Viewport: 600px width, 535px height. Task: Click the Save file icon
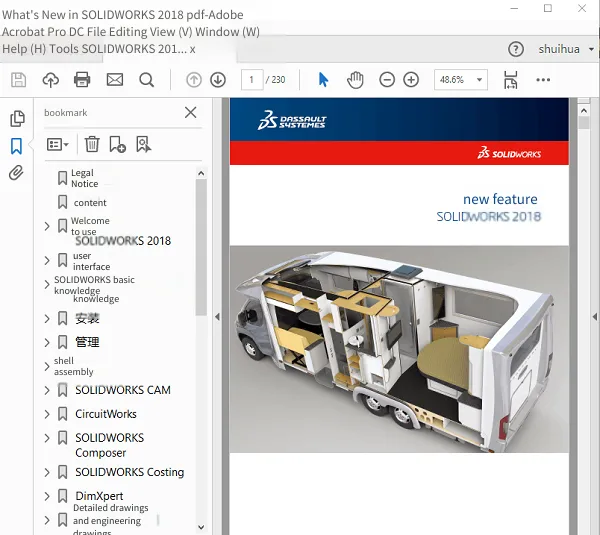coord(18,80)
